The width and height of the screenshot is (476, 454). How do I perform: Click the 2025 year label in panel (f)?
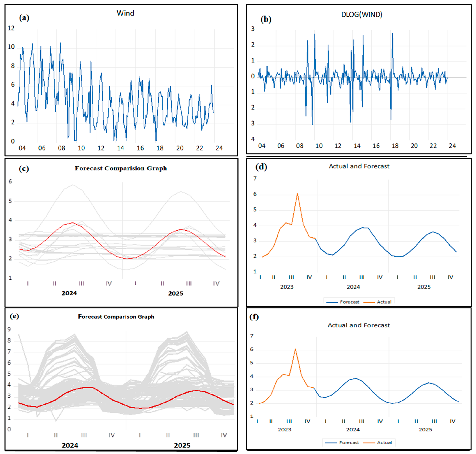pyautogui.click(x=425, y=430)
